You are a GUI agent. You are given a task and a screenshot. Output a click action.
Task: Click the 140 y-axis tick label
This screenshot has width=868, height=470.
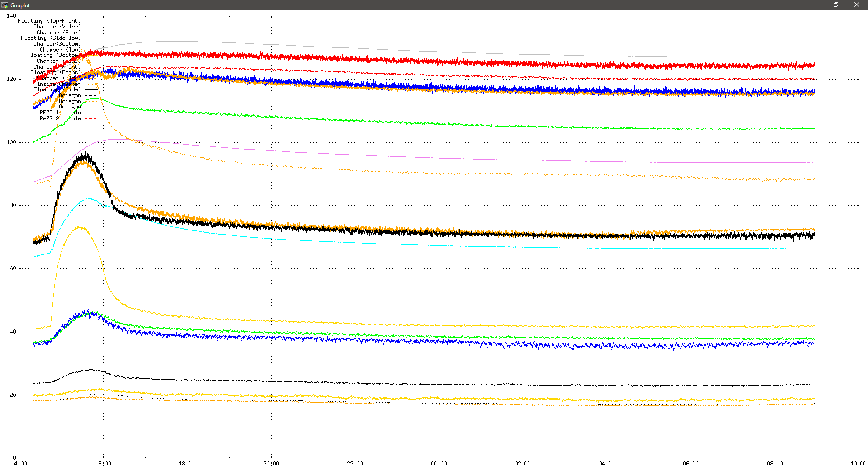pyautogui.click(x=11, y=16)
